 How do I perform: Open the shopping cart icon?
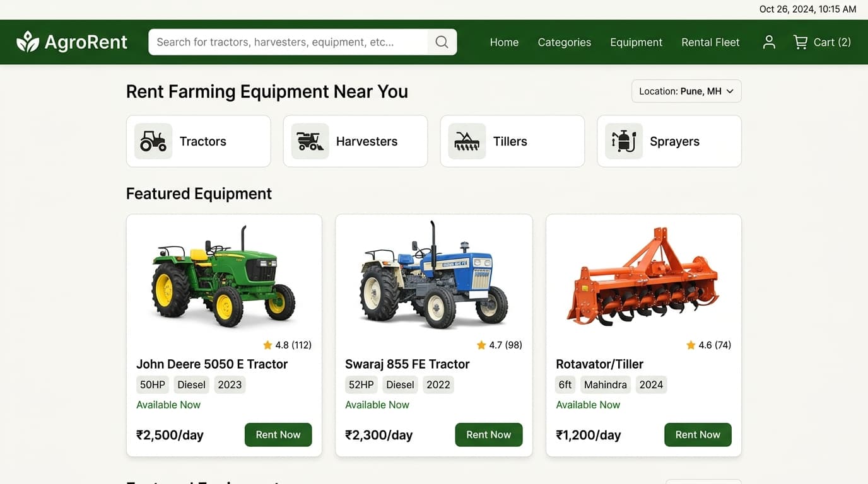click(x=801, y=42)
